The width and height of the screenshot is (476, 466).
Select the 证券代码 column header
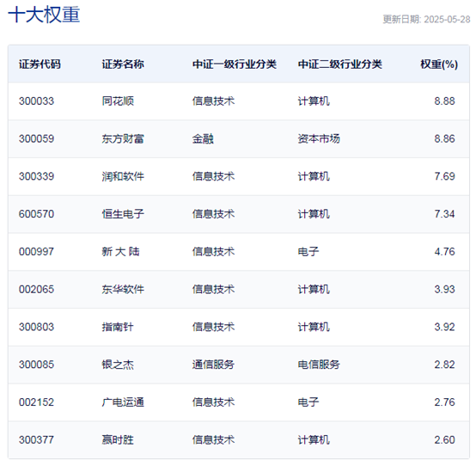[40, 64]
